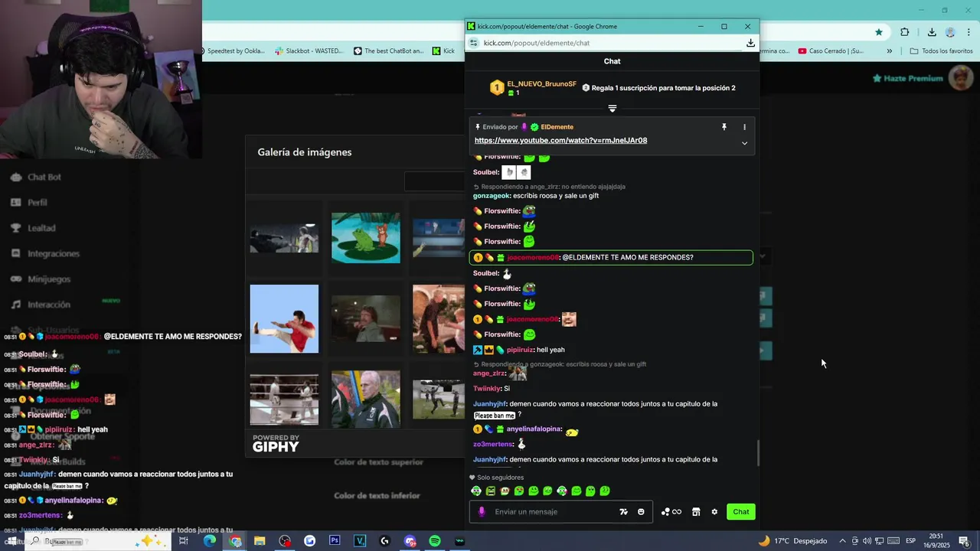Pick the first green emote in quick emote row
This screenshot has height=551, width=980.
point(476,491)
